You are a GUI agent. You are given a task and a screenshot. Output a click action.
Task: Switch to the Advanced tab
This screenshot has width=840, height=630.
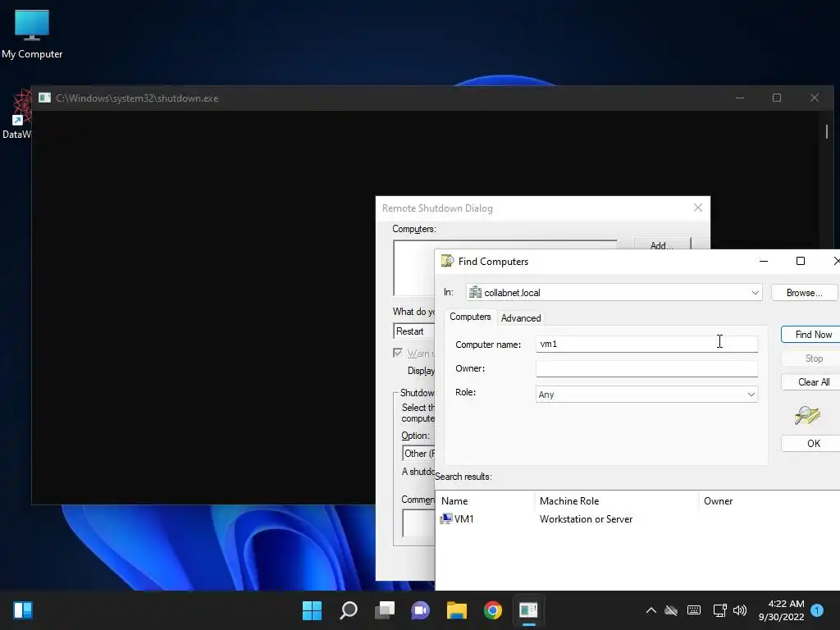point(521,317)
